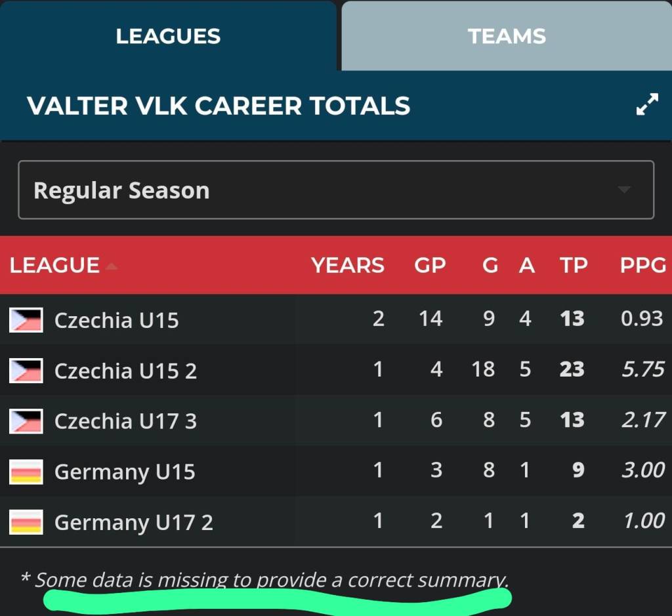
Task: Click the Czechia U15 2 flag icon
Action: tap(26, 371)
